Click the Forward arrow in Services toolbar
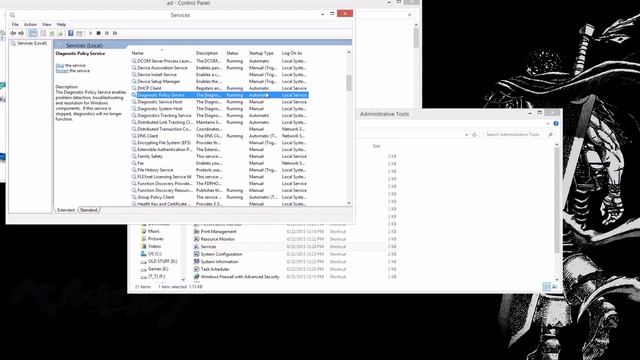 coord(21,33)
